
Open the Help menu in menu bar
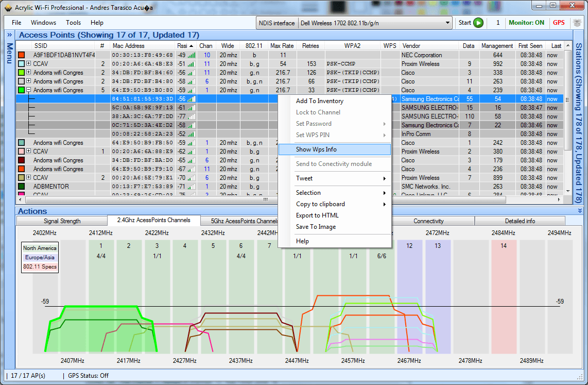point(97,23)
